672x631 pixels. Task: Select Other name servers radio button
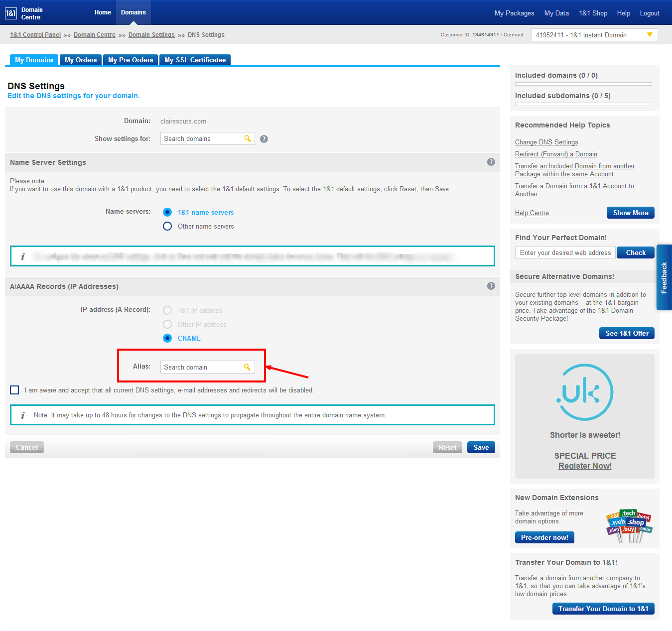[x=167, y=226]
